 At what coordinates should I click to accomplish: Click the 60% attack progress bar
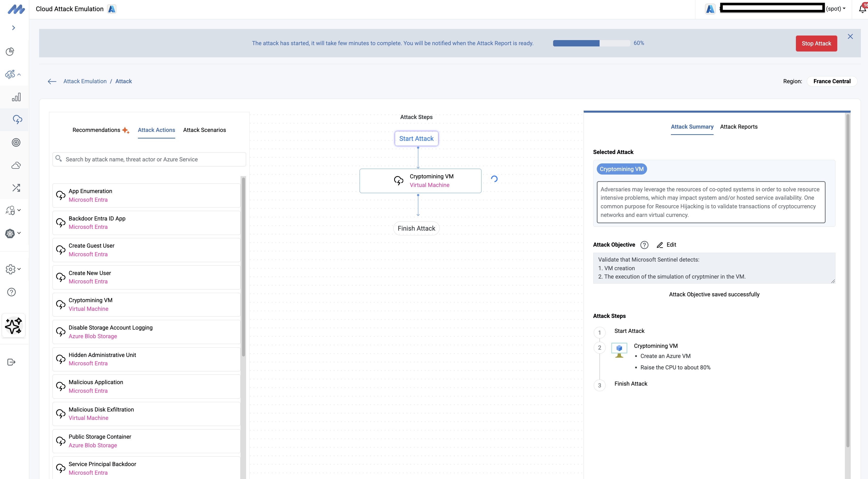click(x=591, y=43)
